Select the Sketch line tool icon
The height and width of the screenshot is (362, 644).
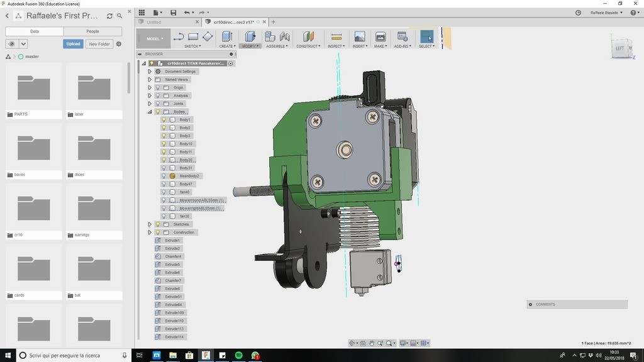click(x=179, y=37)
